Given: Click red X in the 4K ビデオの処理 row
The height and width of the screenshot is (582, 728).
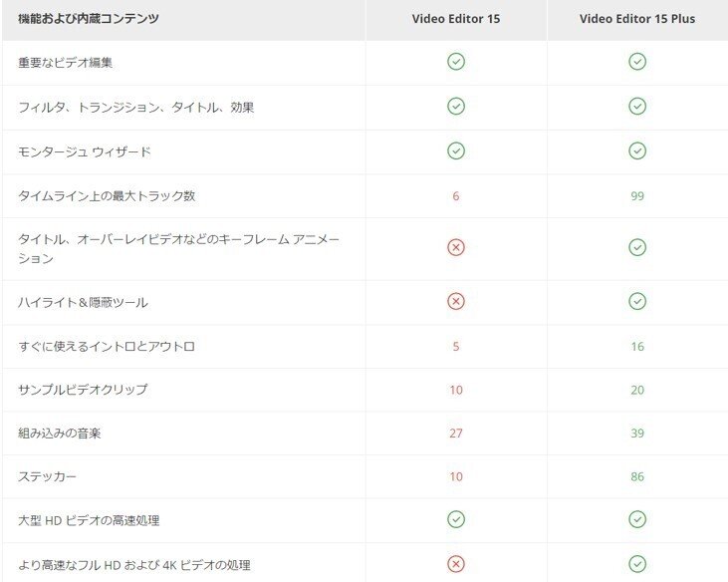Looking at the screenshot, I should click(x=456, y=563).
